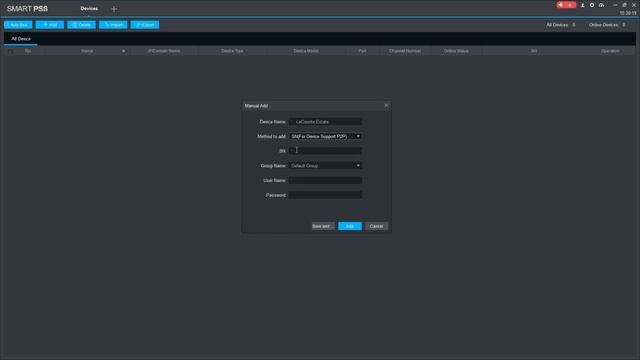640x360 pixels.
Task: Click the blue Add button in dialog
Action: [x=350, y=226]
